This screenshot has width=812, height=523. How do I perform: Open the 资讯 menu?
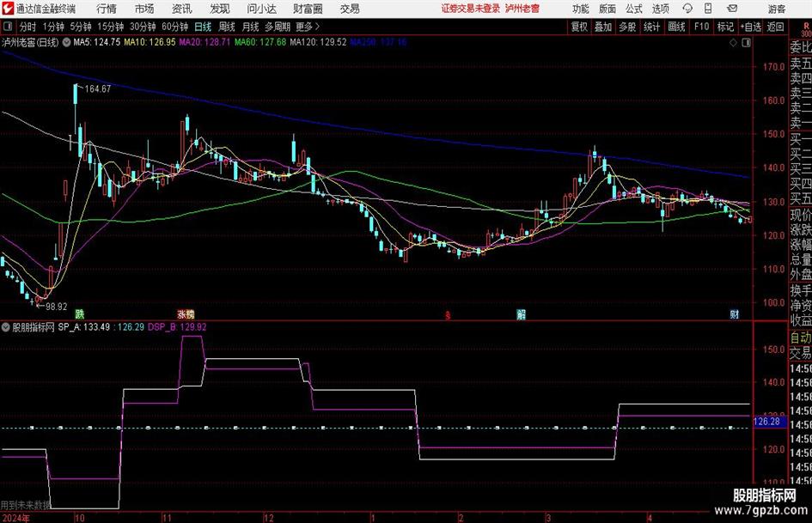(x=182, y=9)
